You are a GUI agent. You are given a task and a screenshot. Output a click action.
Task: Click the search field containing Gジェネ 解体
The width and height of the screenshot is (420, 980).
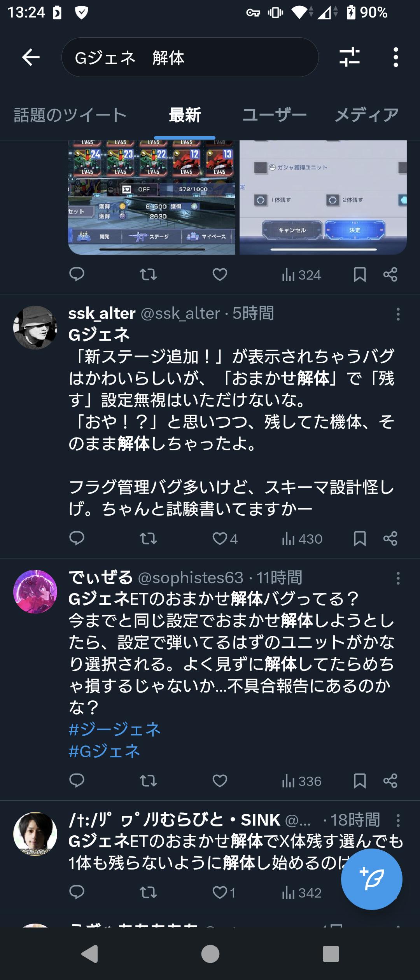[190, 58]
